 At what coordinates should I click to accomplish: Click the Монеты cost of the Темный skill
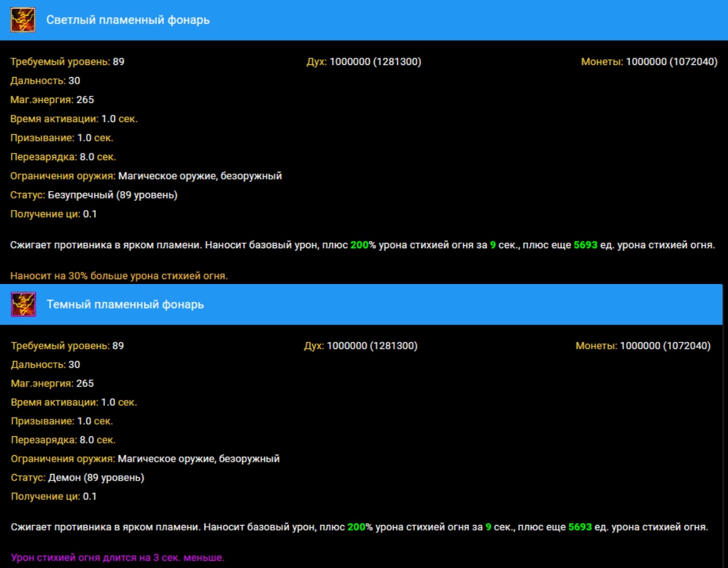point(643,346)
